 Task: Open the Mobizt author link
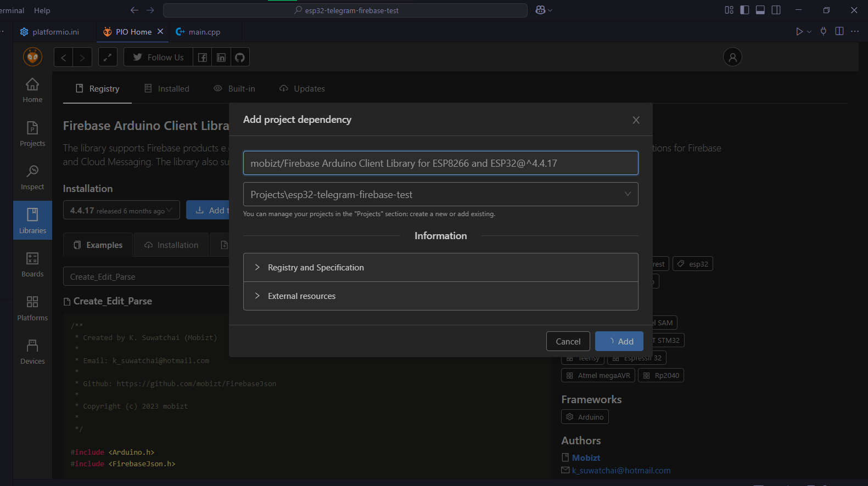point(586,457)
